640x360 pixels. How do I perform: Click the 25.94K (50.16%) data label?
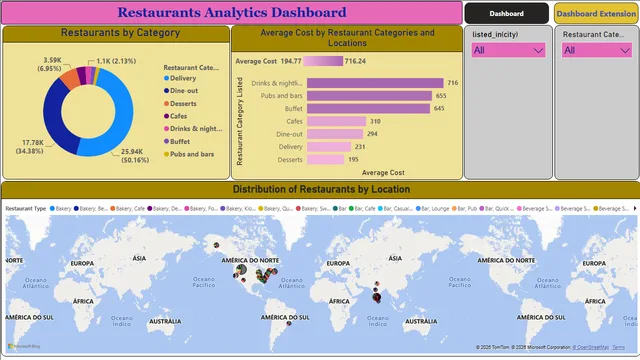(134, 156)
